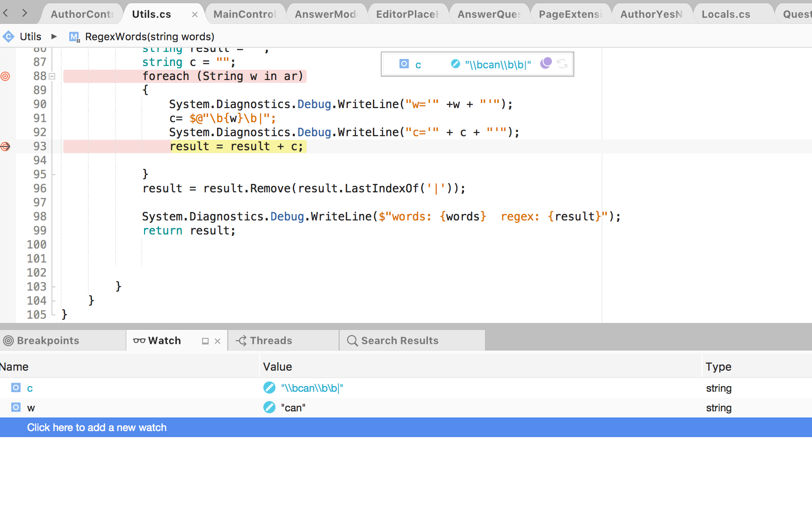Viewport: 812px width, 512px height.
Task: Click the Debug.WriteLine call on line 98
Action: click(x=381, y=217)
